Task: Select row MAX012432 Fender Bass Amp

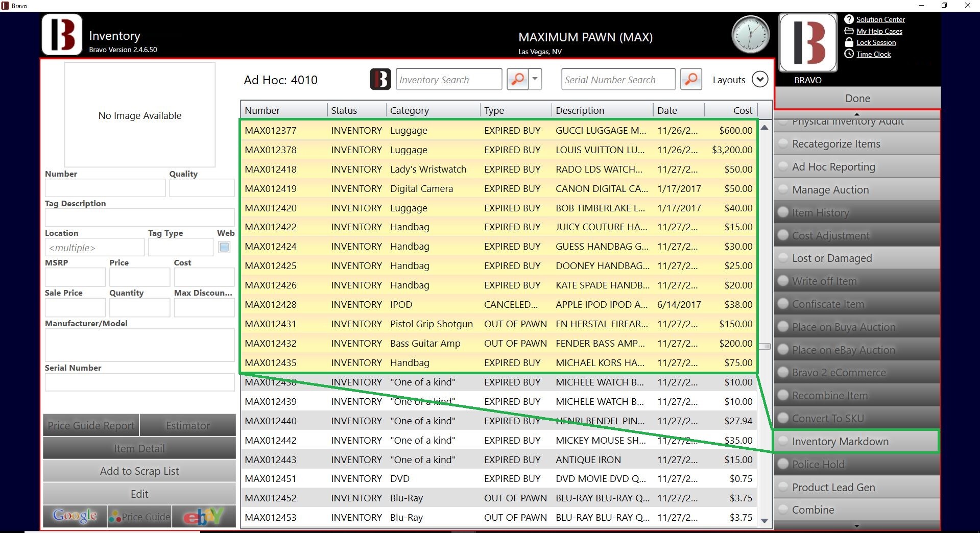Action: [498, 343]
